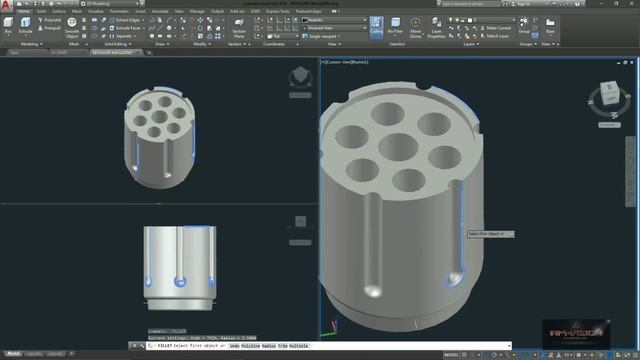The width and height of the screenshot is (640, 360).
Task: Switch to the Model layout tab
Action: 13,354
